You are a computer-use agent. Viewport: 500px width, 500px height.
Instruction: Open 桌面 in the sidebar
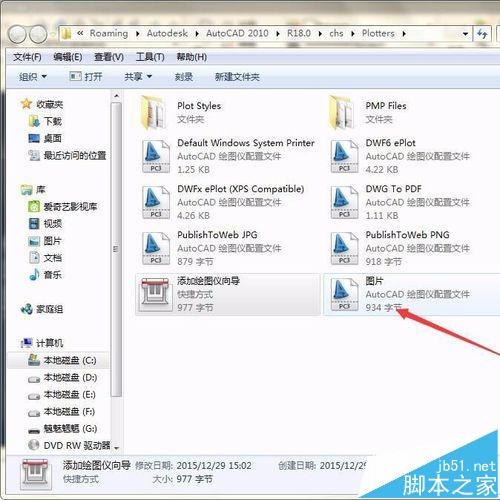[x=45, y=138]
